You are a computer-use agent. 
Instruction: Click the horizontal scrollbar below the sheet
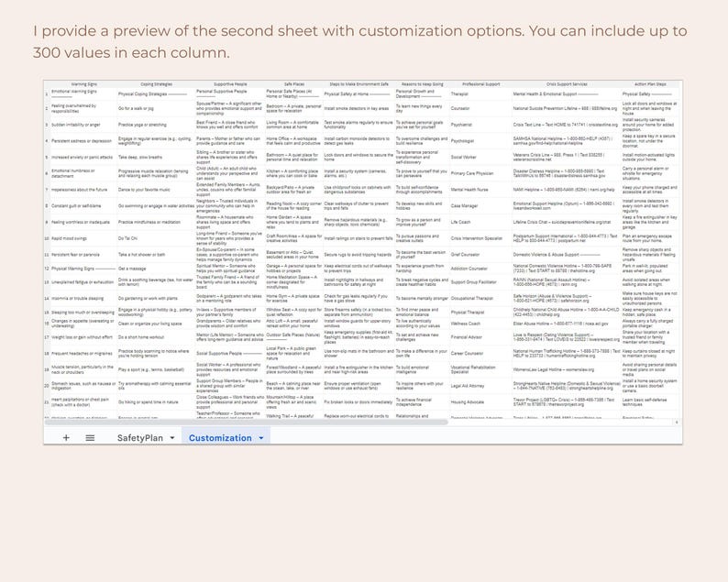246,423
